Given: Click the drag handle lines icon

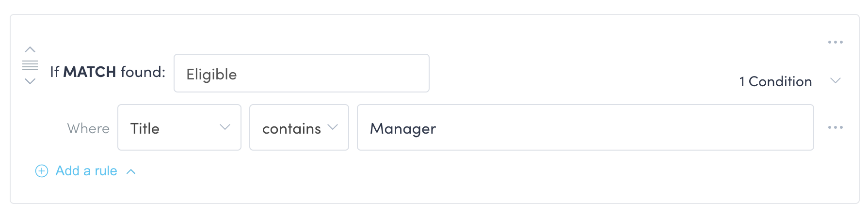Looking at the screenshot, I should point(30,65).
